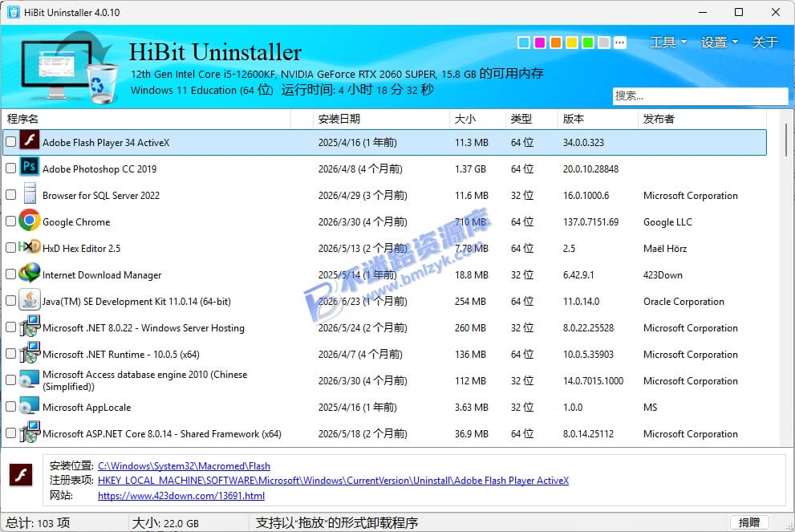The width and height of the screenshot is (795, 532).
Task: Click the Browser for SQL Server 2022 icon
Action: [30, 193]
